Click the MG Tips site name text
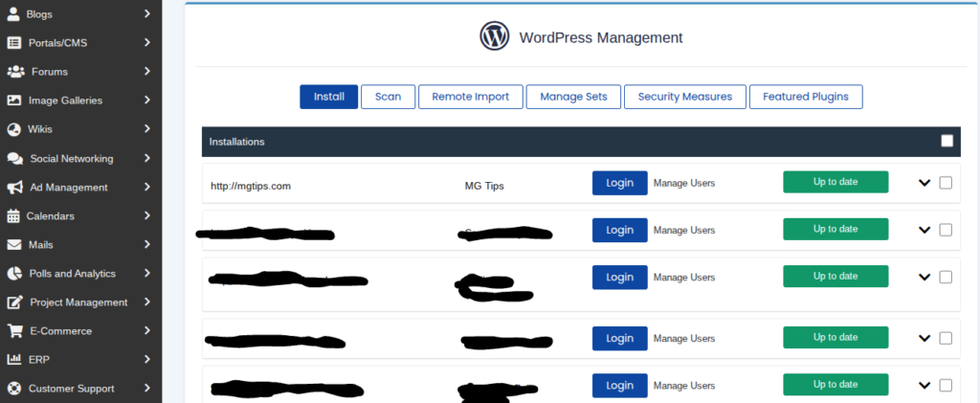Screen dimensions: 980x403 click(x=484, y=187)
